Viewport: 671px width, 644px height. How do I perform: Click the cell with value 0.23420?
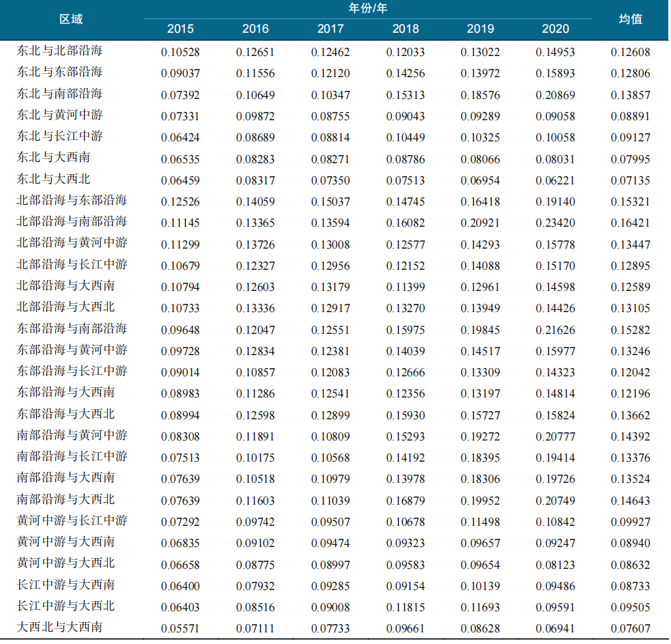click(555, 223)
